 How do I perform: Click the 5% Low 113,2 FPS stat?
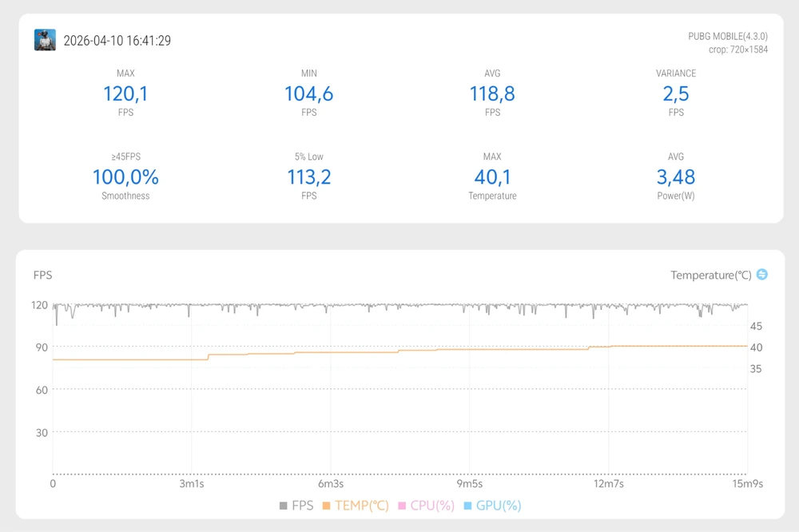pyautogui.click(x=309, y=177)
